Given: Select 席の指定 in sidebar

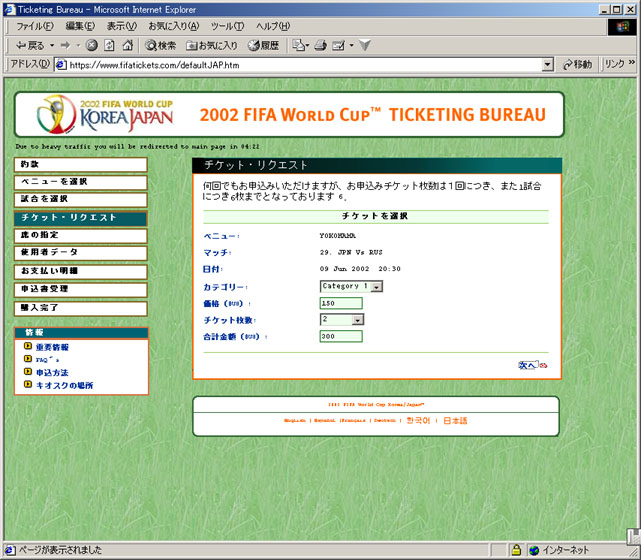Looking at the screenshot, I should pyautogui.click(x=81, y=235).
